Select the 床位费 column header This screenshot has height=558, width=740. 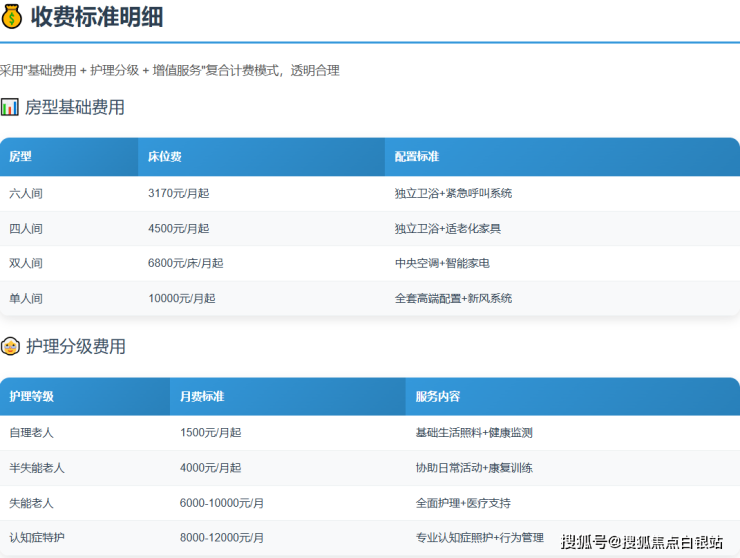pos(165,157)
